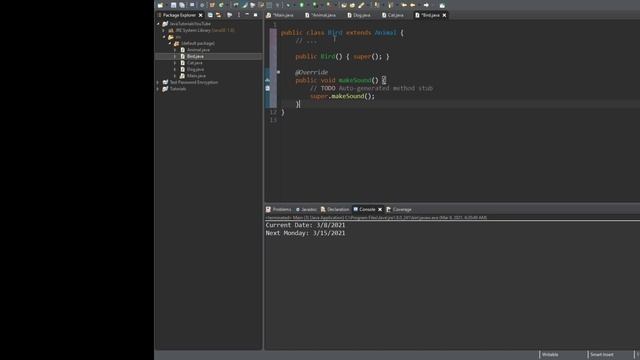Close the Package Explorer view
640x360 pixels.
point(200,15)
